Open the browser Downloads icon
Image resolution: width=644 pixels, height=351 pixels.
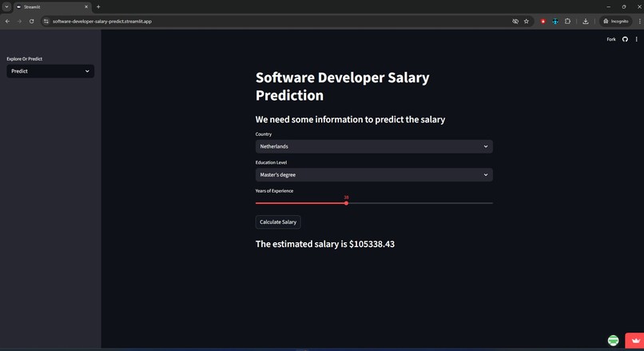(585, 22)
